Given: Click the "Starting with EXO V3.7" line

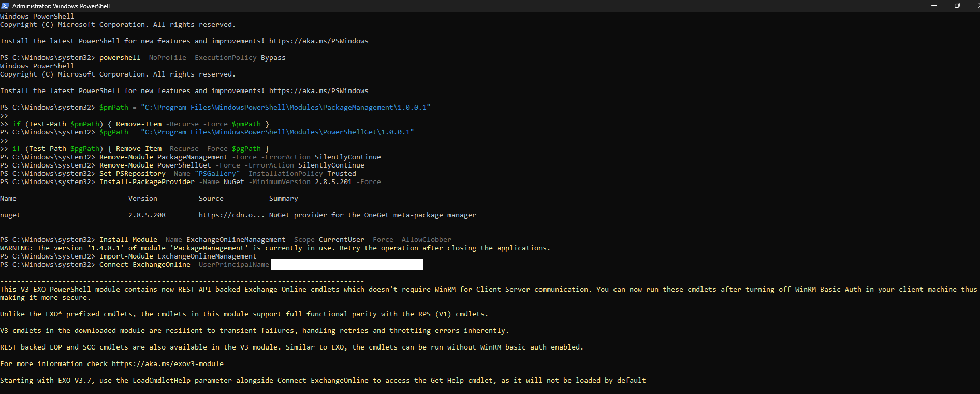Looking at the screenshot, I should click(x=323, y=381).
